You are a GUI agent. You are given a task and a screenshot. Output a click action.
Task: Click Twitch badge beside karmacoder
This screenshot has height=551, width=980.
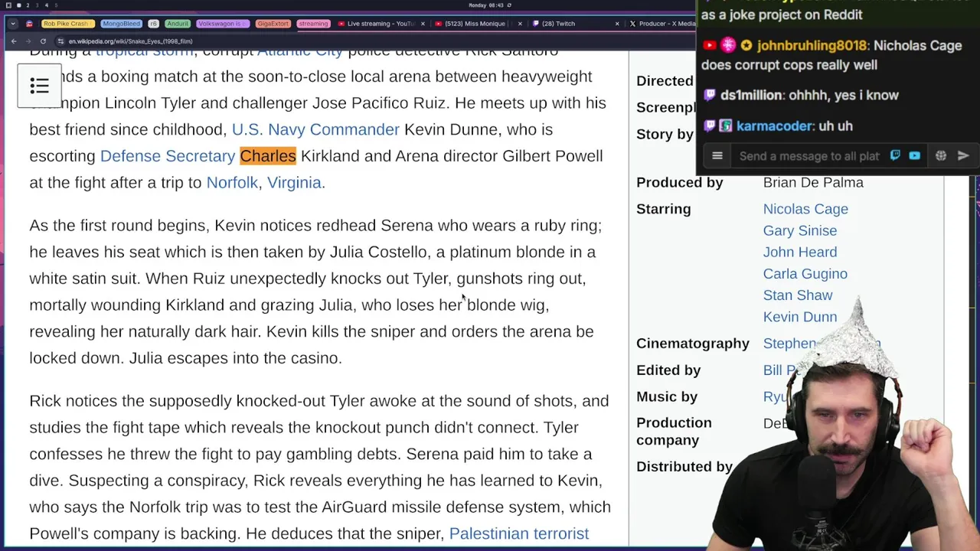[710, 126]
